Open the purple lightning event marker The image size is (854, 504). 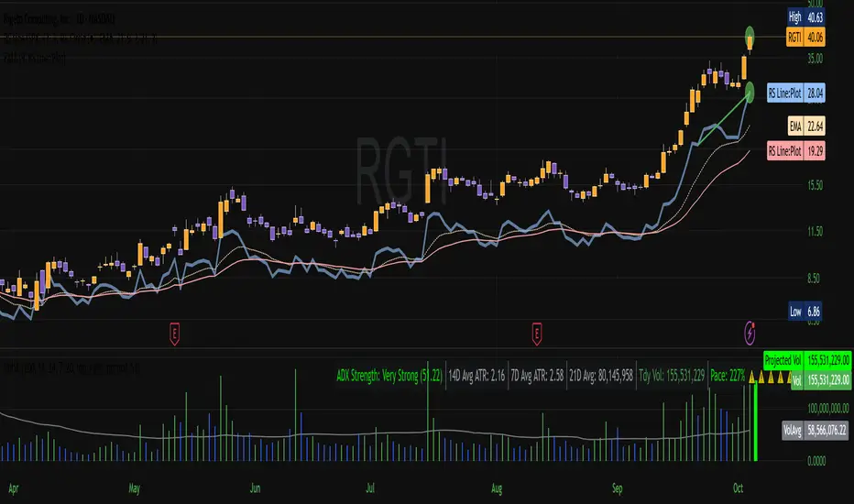tap(750, 333)
